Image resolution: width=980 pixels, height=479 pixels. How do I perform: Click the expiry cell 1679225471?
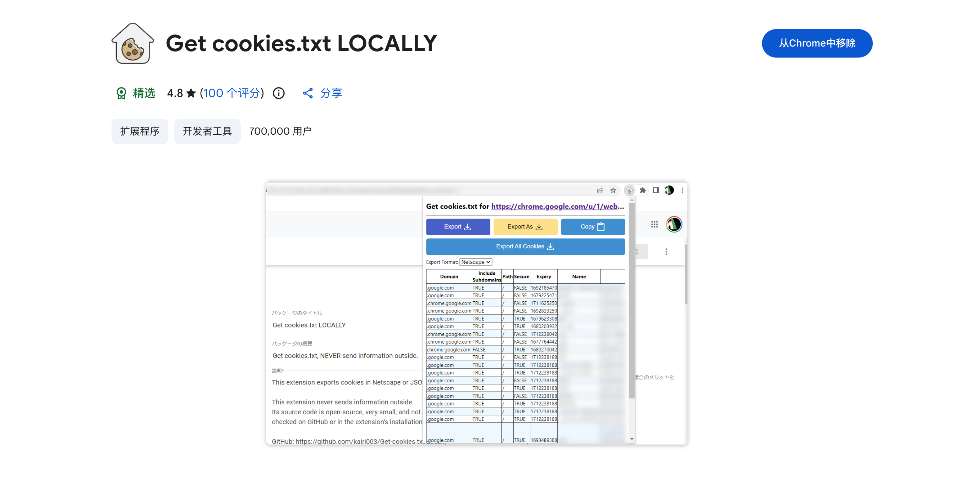544,296
